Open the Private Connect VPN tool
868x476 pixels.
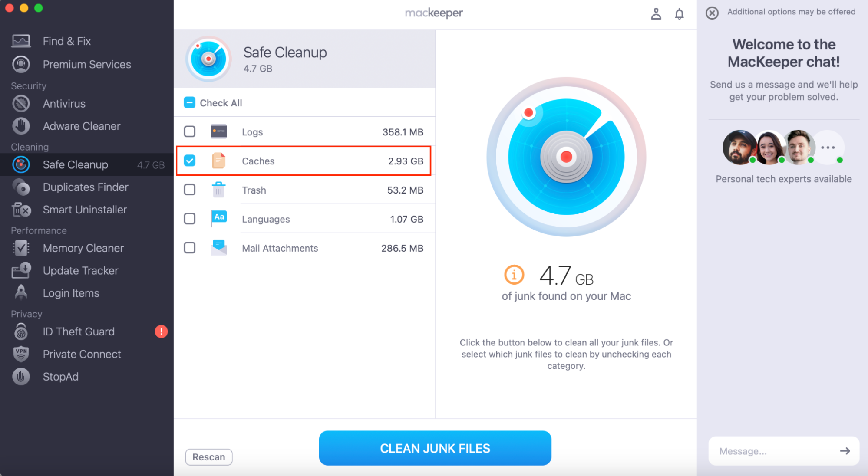click(82, 354)
